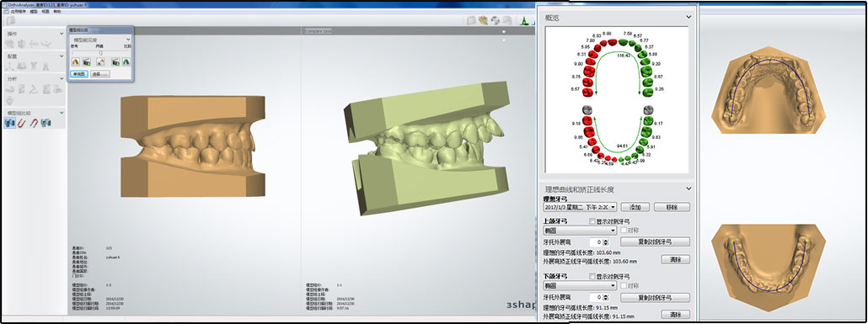
Task: Collapse the overview panel chevron
Action: pos(689,17)
